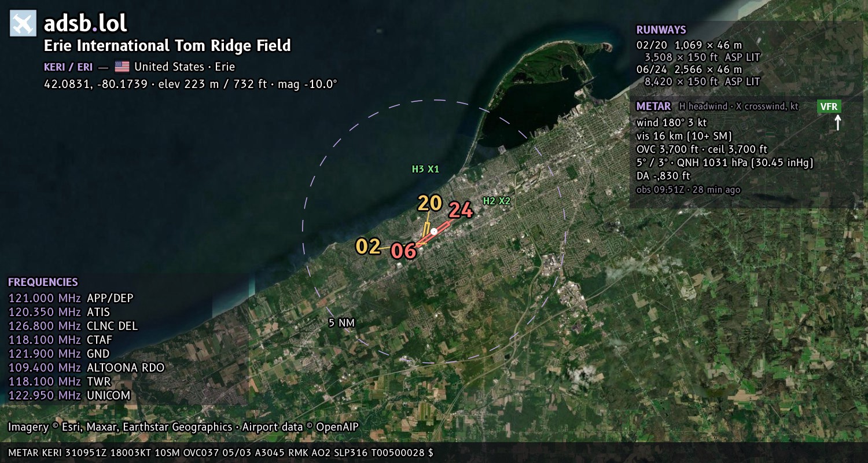The height and width of the screenshot is (463, 868).
Task: Click the white wind direction arrow
Action: (x=837, y=122)
